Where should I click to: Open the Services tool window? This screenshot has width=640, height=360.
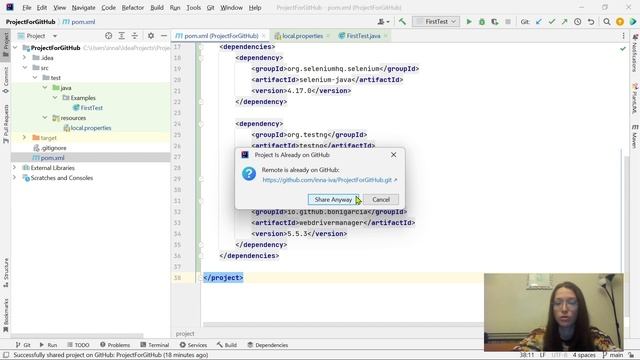[193, 345]
